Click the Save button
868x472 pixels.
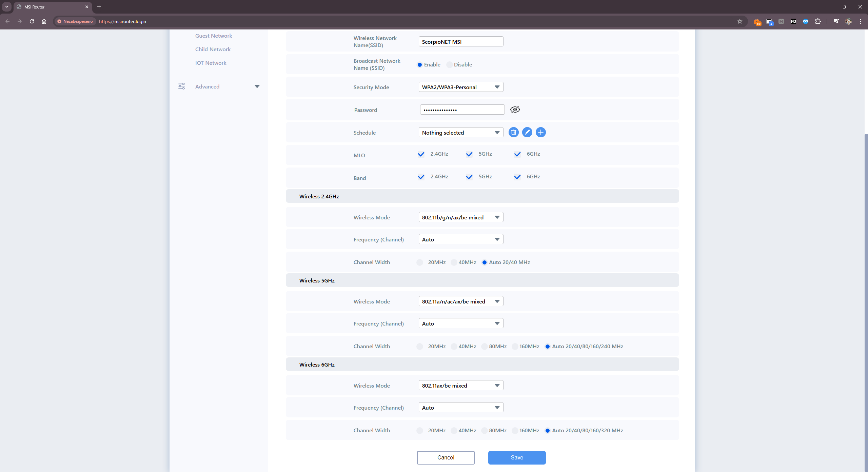tap(516, 457)
